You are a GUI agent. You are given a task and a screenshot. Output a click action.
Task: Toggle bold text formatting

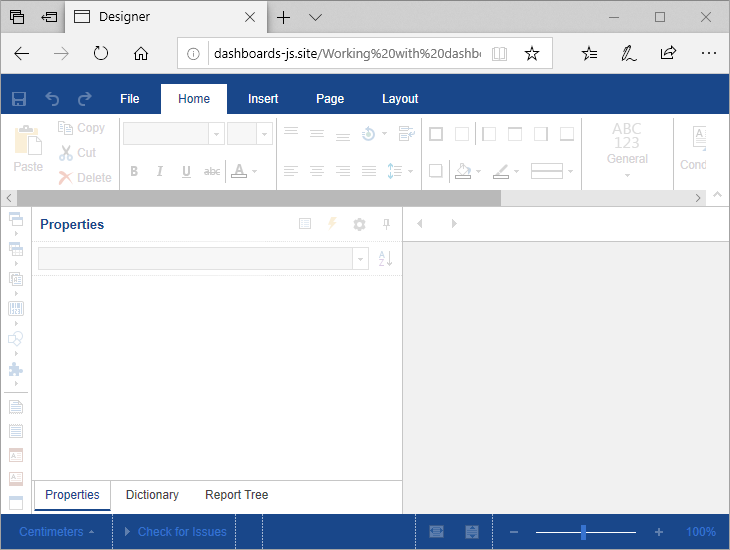pyautogui.click(x=134, y=172)
